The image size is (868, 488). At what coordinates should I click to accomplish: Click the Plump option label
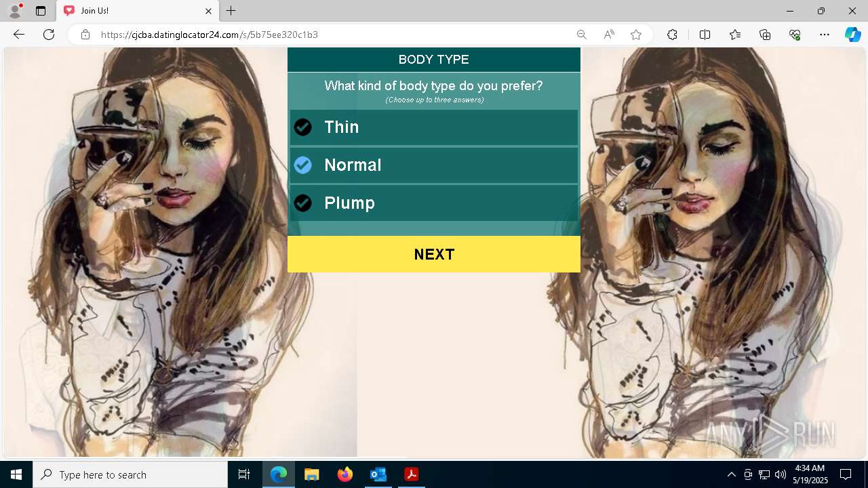point(349,203)
